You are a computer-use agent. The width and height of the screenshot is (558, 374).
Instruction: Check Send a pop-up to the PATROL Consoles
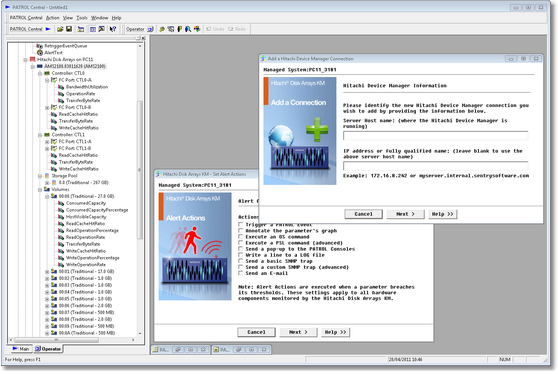pyautogui.click(x=241, y=249)
